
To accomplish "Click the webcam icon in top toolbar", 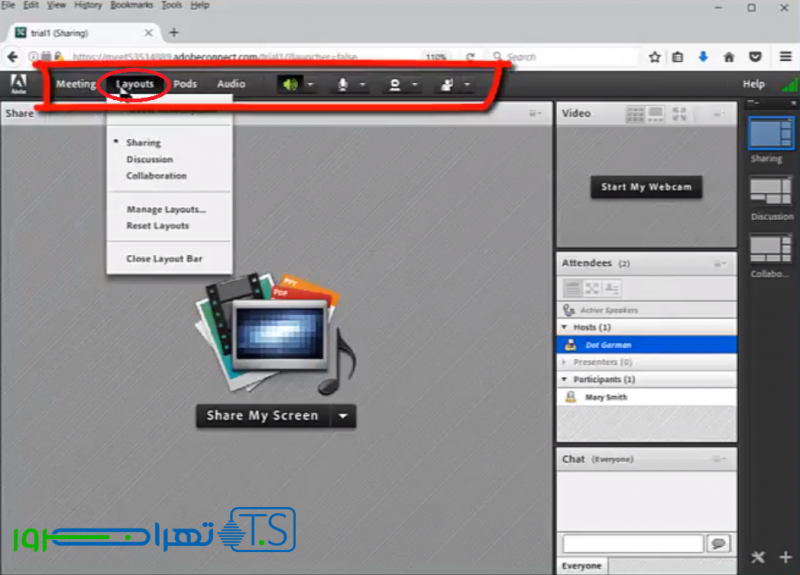I will [x=395, y=85].
